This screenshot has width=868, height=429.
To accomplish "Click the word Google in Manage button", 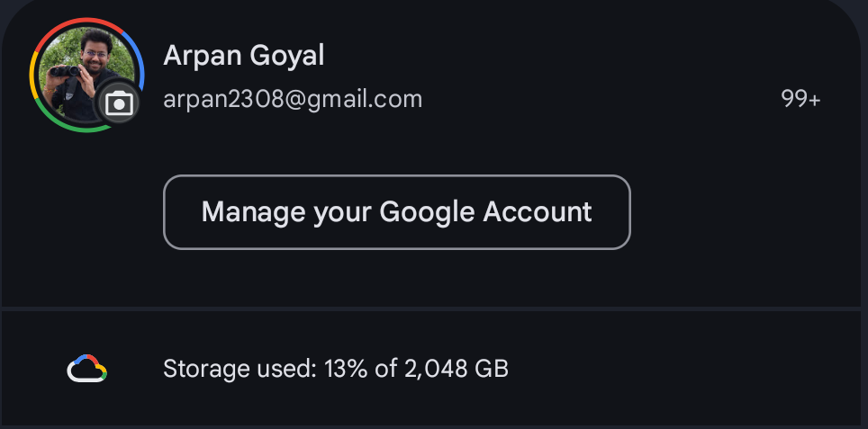I will click(x=427, y=212).
